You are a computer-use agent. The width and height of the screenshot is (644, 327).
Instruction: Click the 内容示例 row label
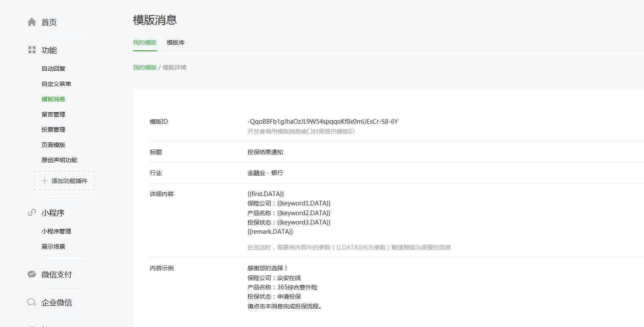(x=162, y=268)
